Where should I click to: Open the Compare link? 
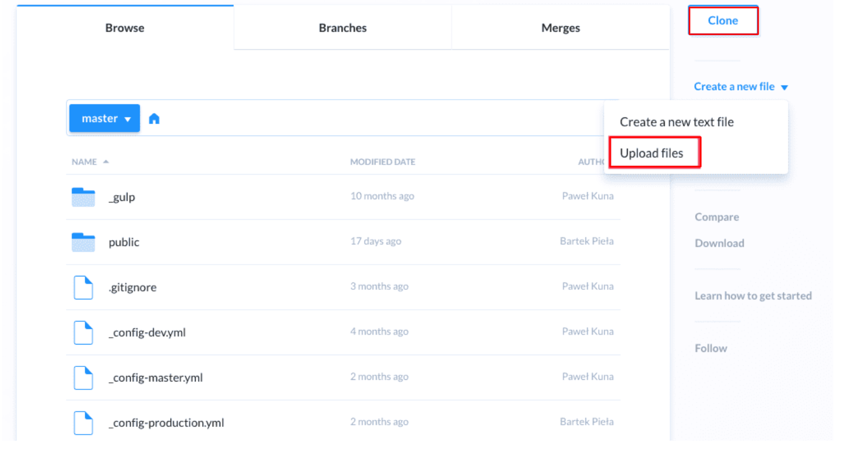717,217
